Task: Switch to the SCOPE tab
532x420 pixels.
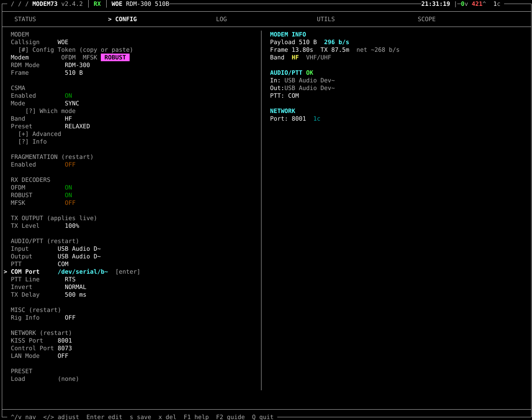Action: 427,19
